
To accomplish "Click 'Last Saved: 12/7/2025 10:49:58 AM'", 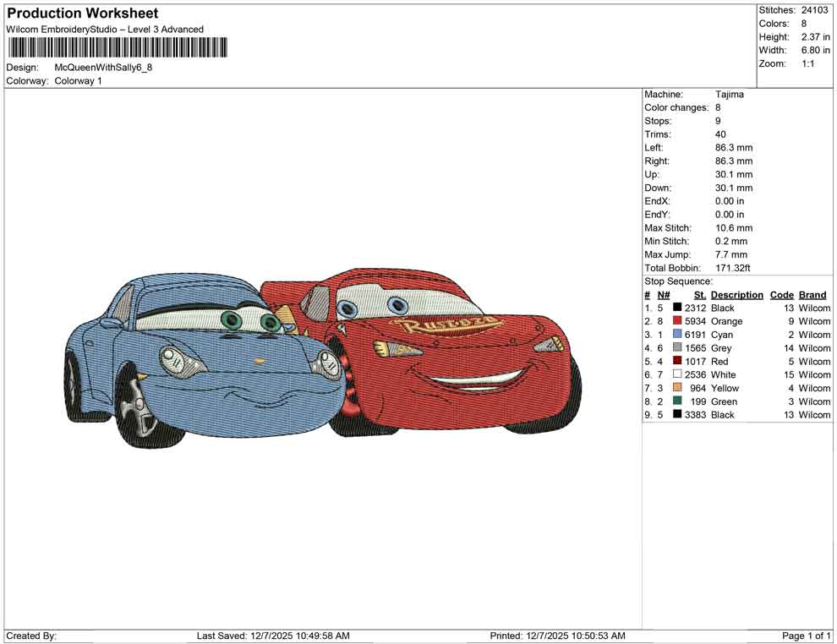I will click(273, 636).
